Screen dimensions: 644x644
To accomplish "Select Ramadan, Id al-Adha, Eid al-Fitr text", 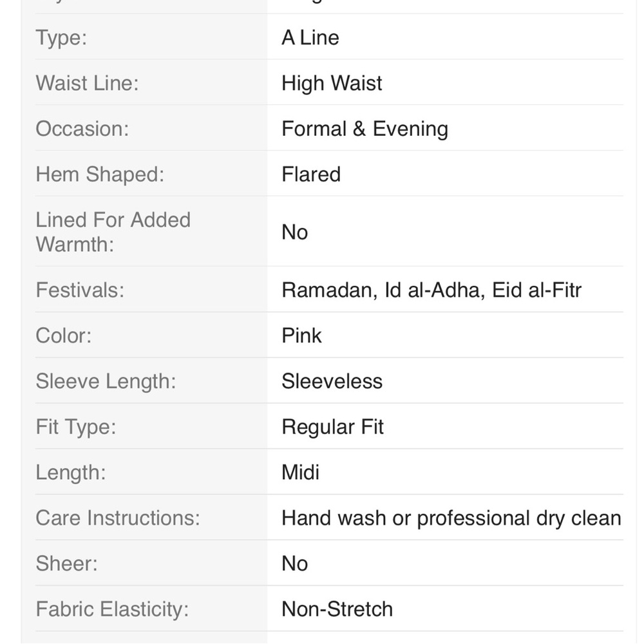I will [x=431, y=290].
